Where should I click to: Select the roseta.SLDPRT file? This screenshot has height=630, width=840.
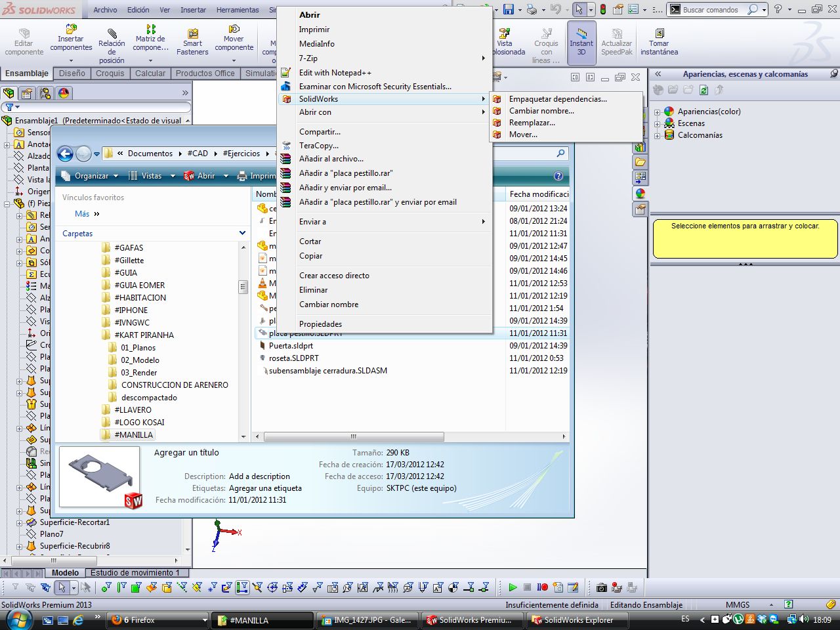click(293, 358)
